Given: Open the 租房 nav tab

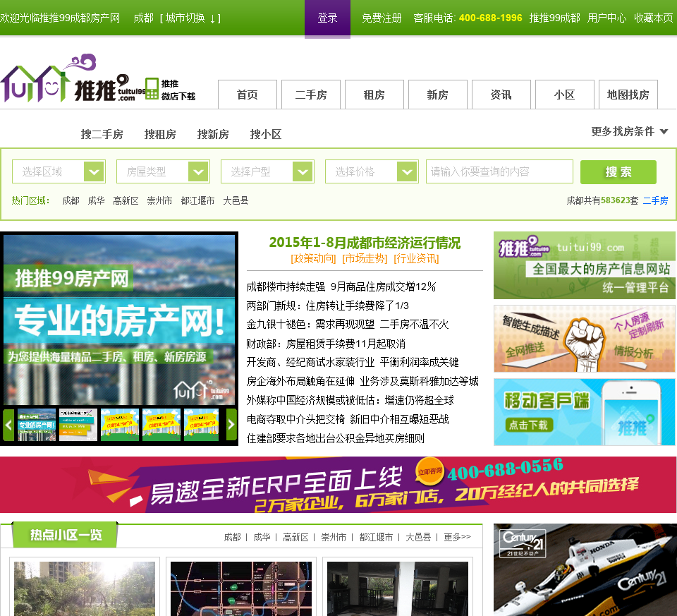Looking at the screenshot, I should 374,95.
